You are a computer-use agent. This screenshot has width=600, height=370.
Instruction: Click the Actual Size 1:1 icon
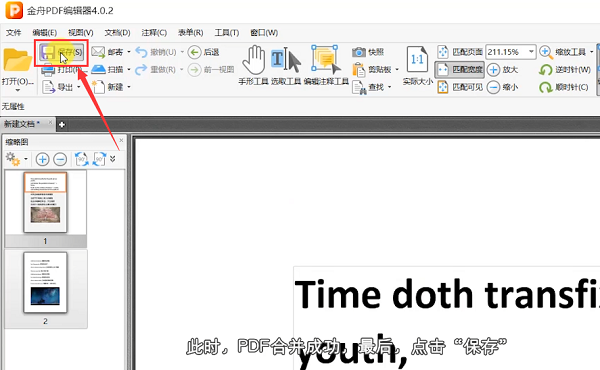click(x=417, y=60)
